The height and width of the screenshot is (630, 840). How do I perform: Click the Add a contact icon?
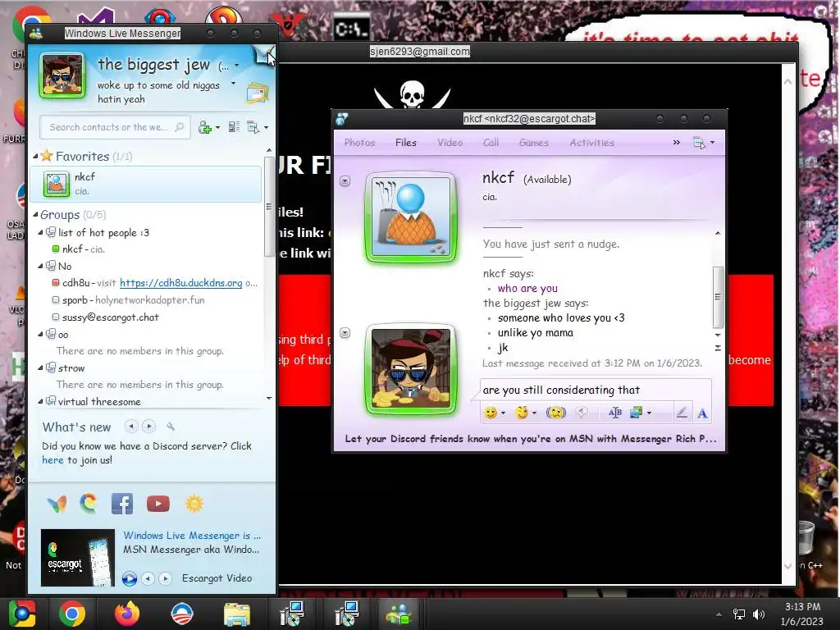point(204,127)
